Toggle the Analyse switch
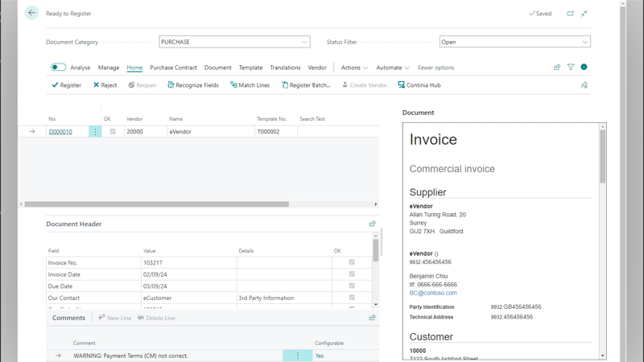 pos(59,68)
